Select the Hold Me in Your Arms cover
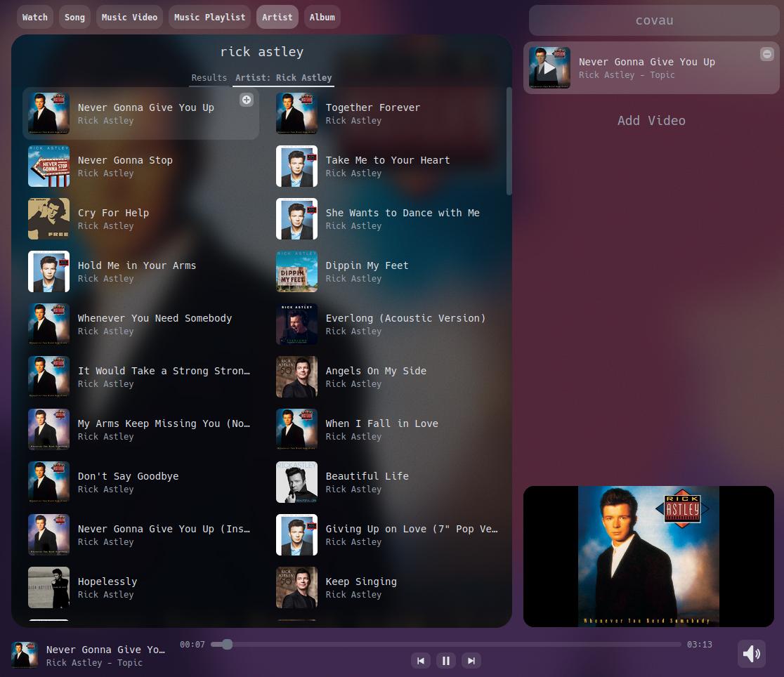Image resolution: width=784 pixels, height=677 pixels. coord(49,272)
